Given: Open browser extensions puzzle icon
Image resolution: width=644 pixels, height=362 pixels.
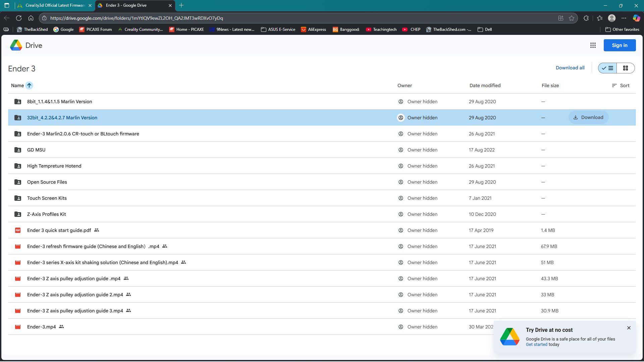Looking at the screenshot, I should coord(586,18).
